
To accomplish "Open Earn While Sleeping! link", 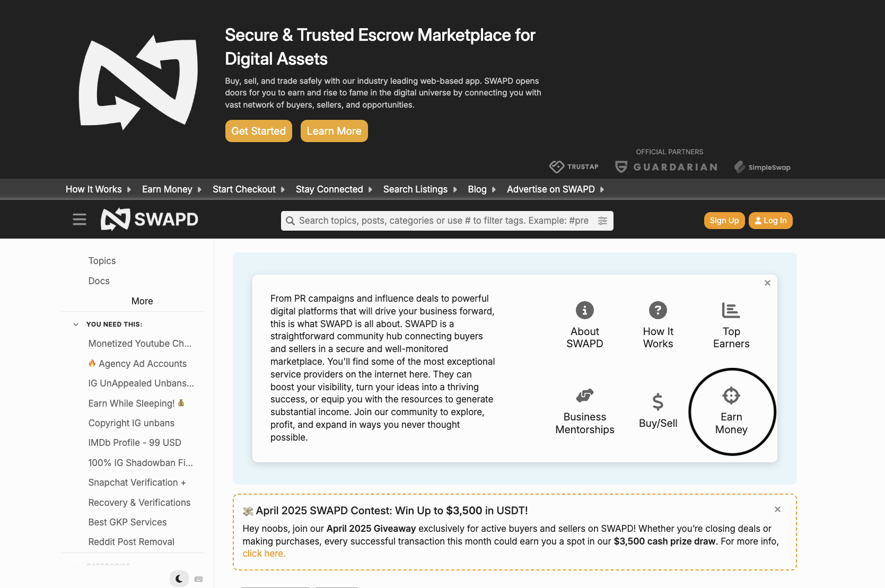I will (x=136, y=403).
